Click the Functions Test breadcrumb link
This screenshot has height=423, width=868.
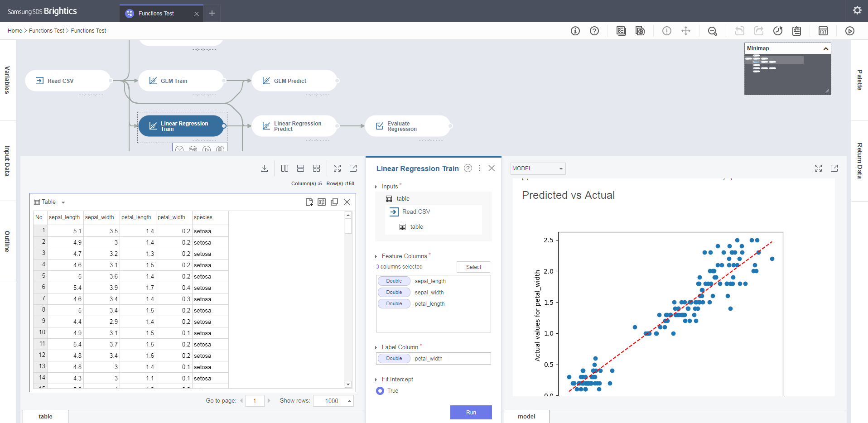click(46, 30)
